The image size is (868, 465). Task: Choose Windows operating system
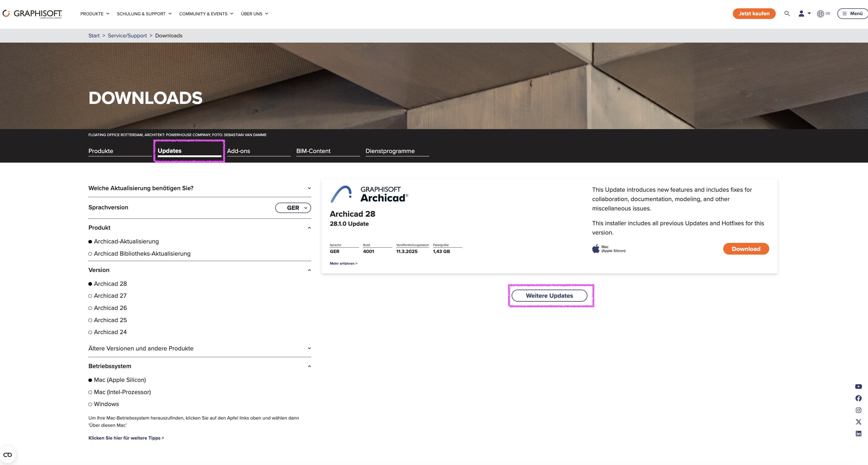point(103,404)
